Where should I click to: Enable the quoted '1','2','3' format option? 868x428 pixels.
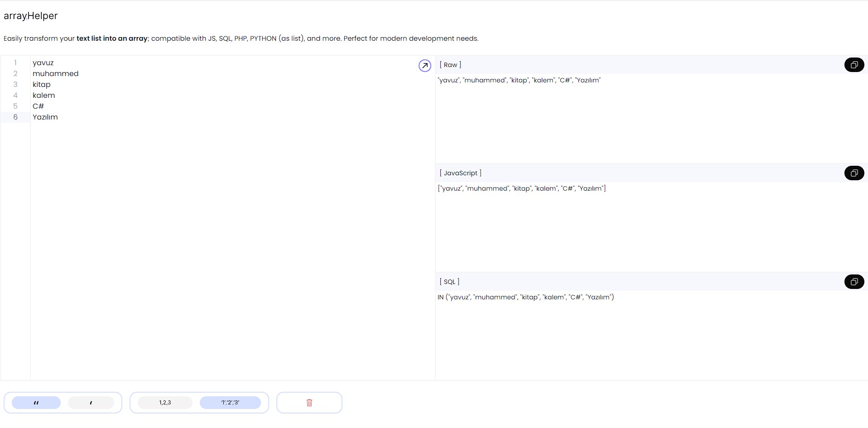[x=230, y=403]
